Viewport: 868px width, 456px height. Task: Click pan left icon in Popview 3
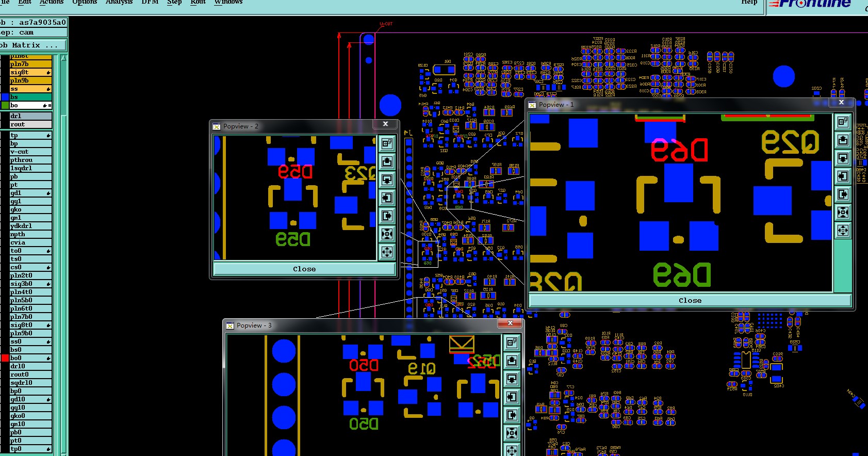[512, 397]
